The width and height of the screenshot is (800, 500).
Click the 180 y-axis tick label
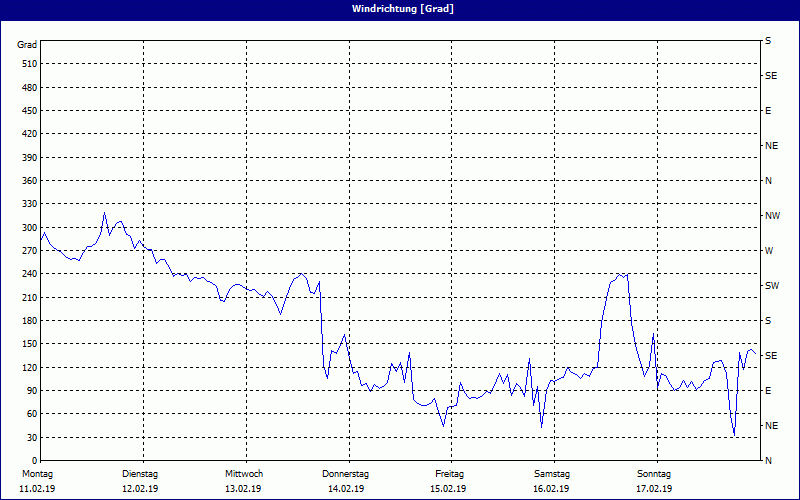(x=28, y=321)
